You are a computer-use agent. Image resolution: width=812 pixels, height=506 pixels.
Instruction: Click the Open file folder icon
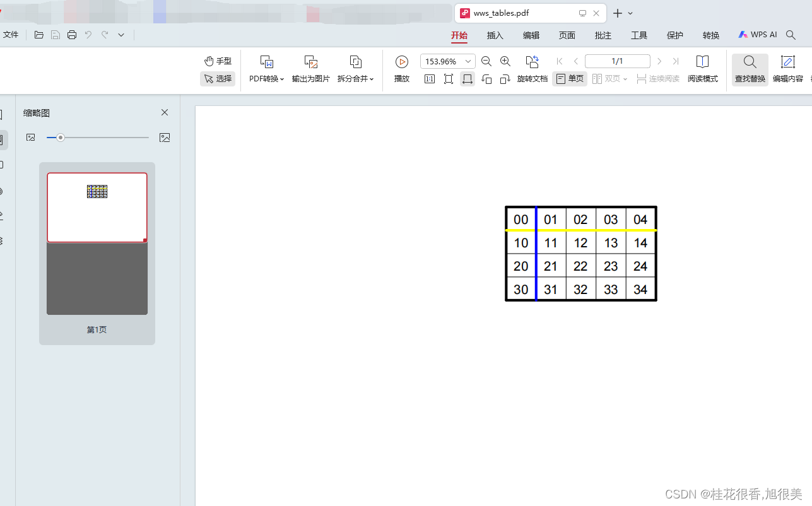tap(39, 35)
